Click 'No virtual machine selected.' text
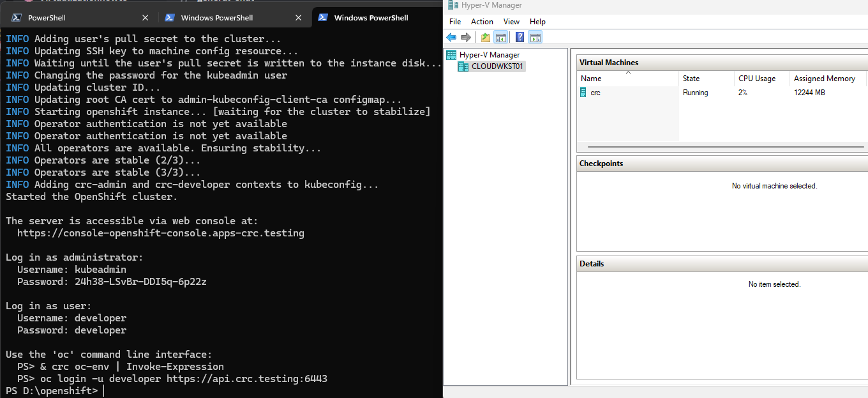This screenshot has height=398, width=868. click(x=774, y=186)
